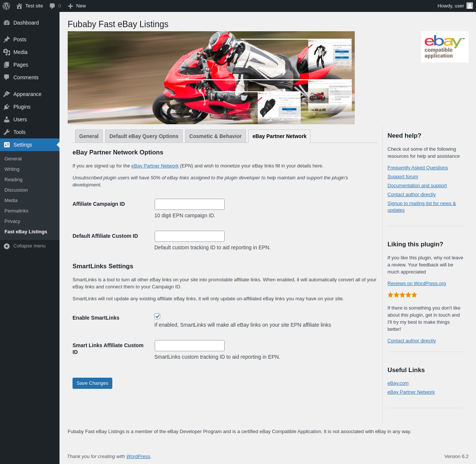Open Dashboard menu item
Screen dimensions: 476x464
(x=30, y=23)
